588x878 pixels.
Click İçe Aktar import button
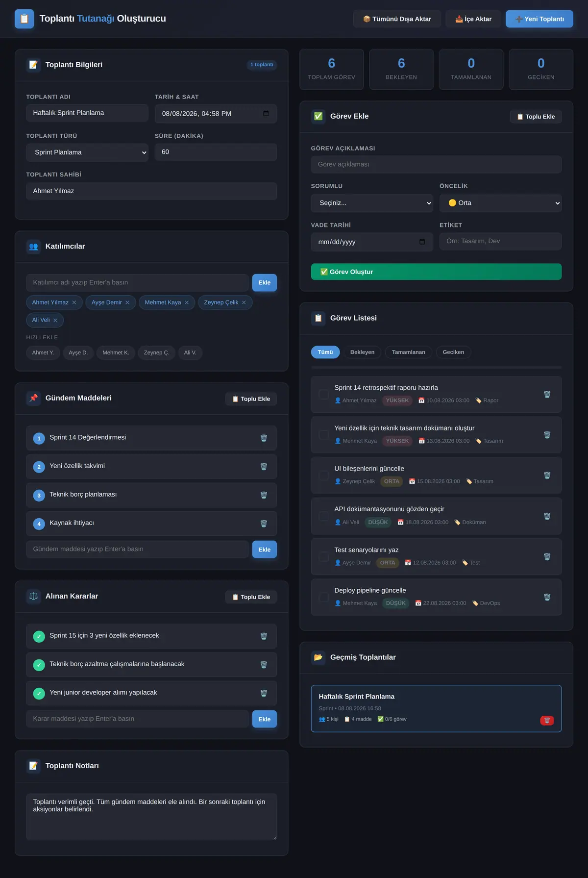pos(473,19)
